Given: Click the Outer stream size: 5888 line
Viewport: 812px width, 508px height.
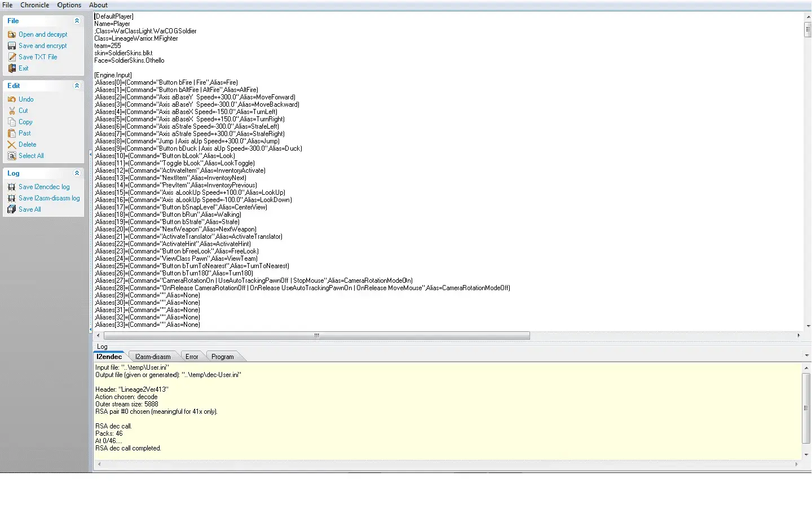Looking at the screenshot, I should tap(127, 404).
